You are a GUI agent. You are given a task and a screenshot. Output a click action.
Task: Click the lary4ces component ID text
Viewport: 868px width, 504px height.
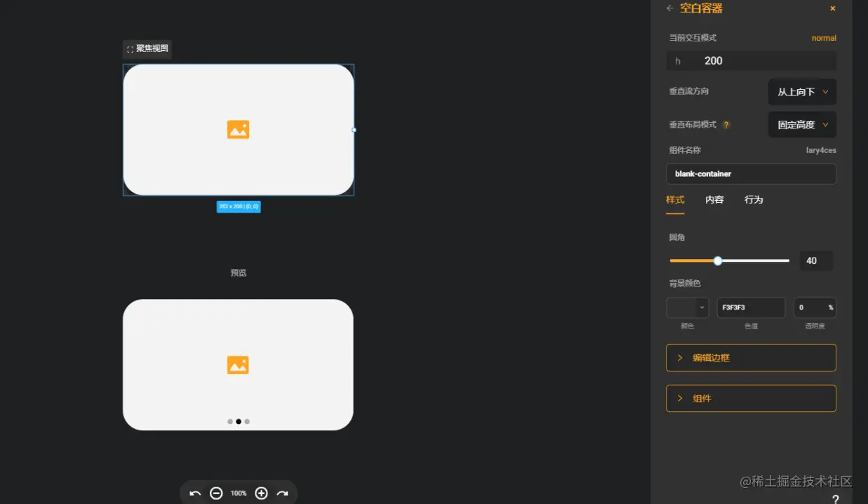pos(821,150)
